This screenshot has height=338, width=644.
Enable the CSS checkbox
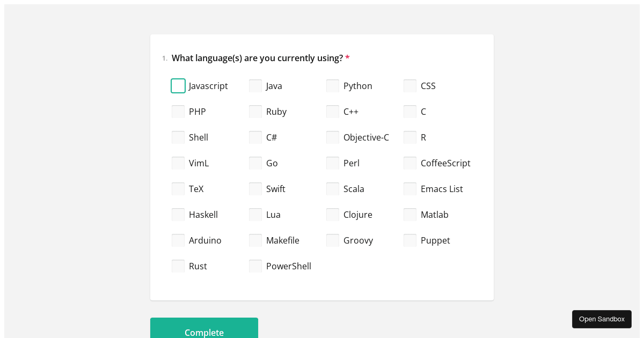(410, 86)
